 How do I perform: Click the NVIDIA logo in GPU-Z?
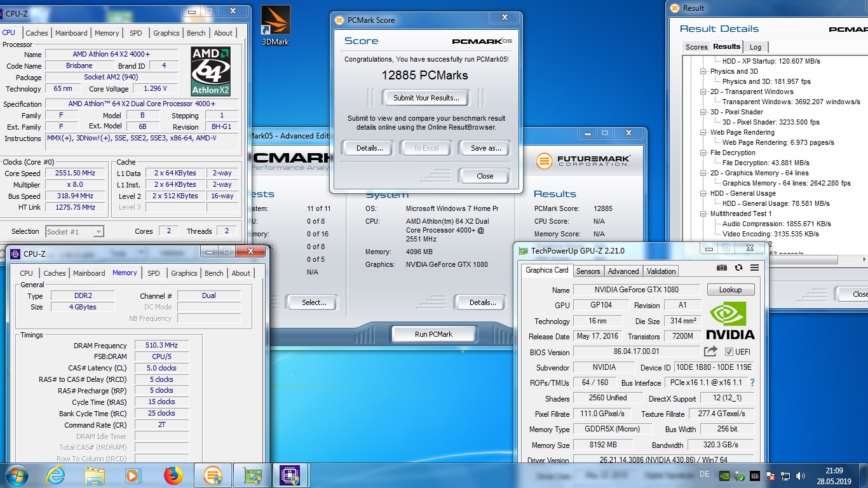click(x=730, y=320)
